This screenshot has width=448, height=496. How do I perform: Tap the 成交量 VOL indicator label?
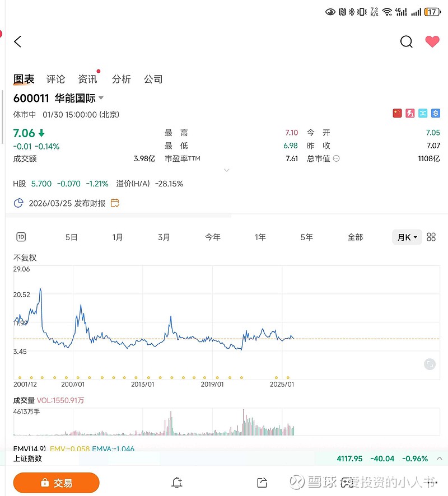[x=48, y=400]
